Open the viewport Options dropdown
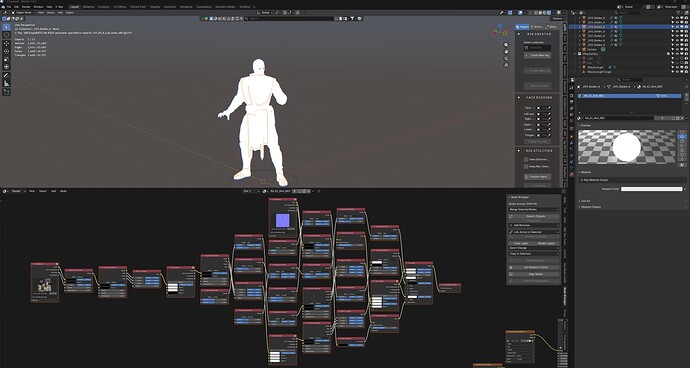690x368 pixels. point(558,18)
